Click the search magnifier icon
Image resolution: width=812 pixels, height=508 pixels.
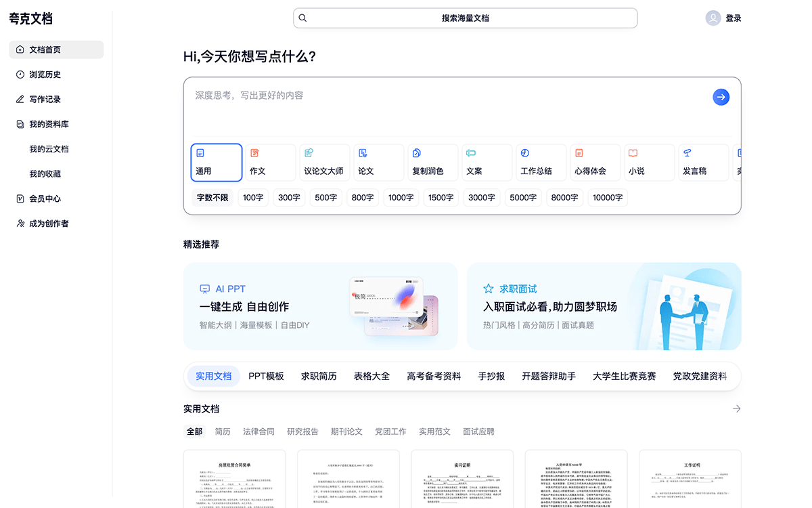point(302,18)
